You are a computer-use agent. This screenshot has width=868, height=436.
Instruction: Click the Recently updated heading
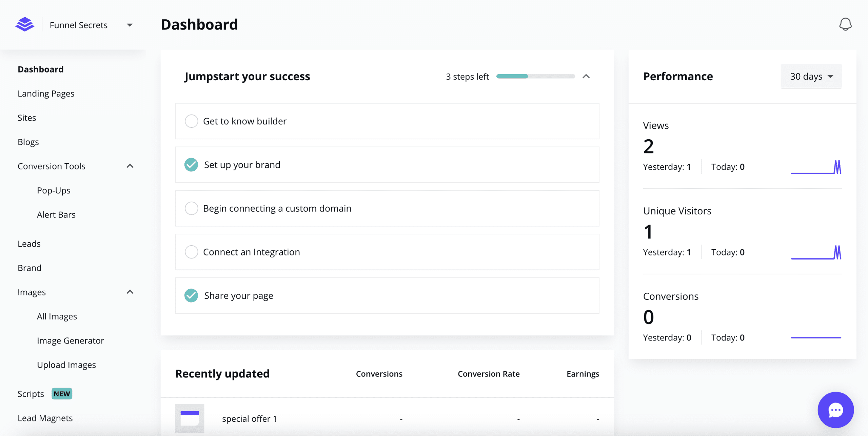pos(222,374)
